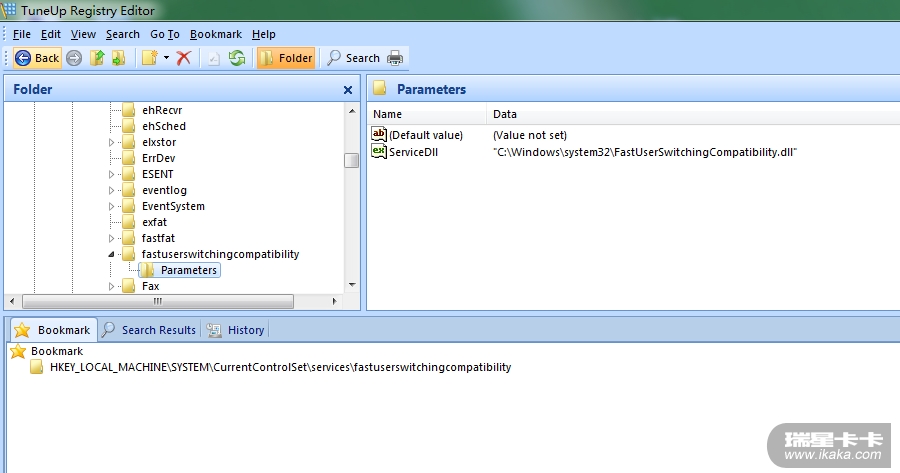900x473 pixels.
Task: Click the horizontal scrollbar right arrow
Action: (335, 301)
